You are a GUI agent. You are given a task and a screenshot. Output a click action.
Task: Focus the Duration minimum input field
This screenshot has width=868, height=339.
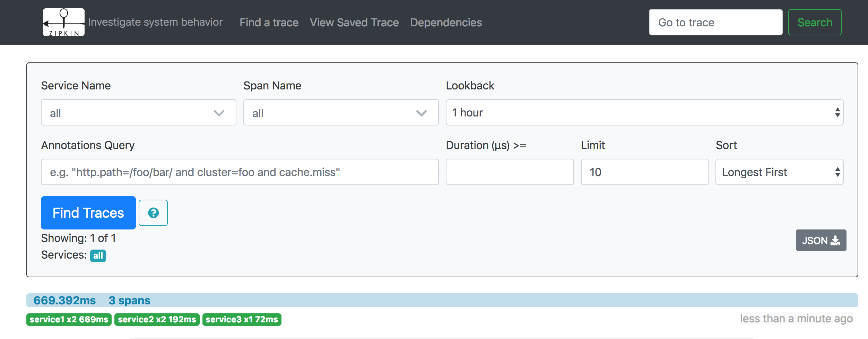click(x=510, y=172)
